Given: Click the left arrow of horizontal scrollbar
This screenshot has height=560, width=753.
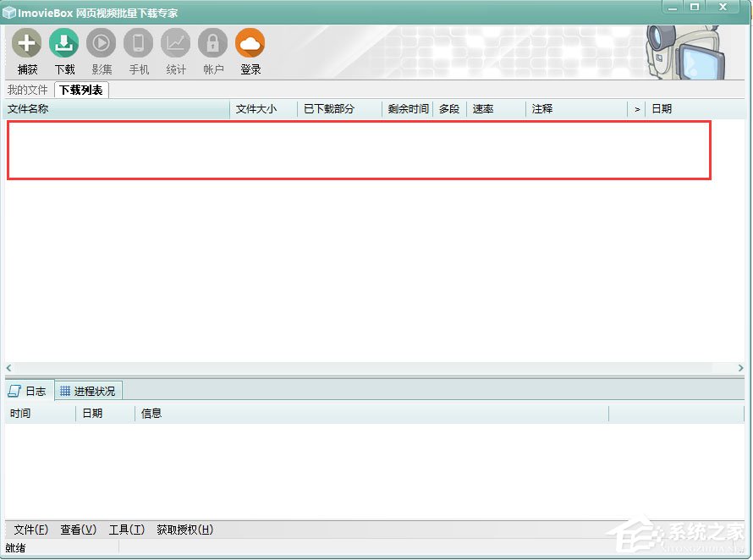Looking at the screenshot, I should coord(7,368).
